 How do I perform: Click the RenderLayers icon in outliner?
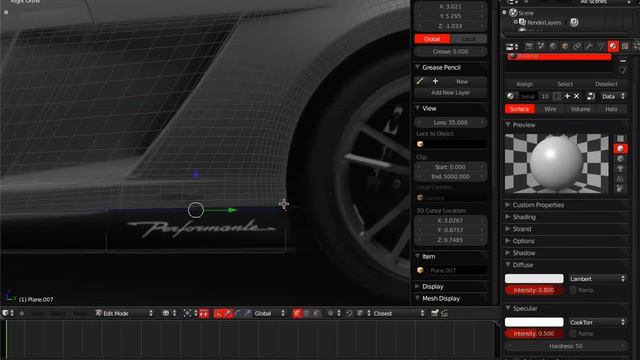pos(522,22)
